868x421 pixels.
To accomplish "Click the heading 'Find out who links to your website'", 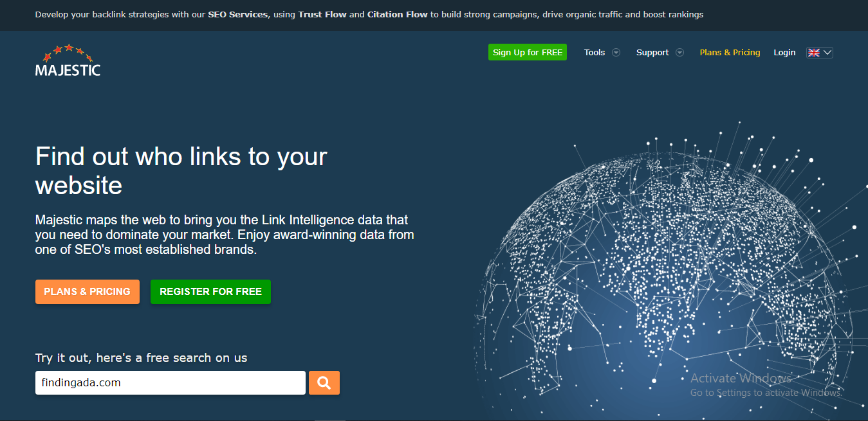I will click(181, 171).
